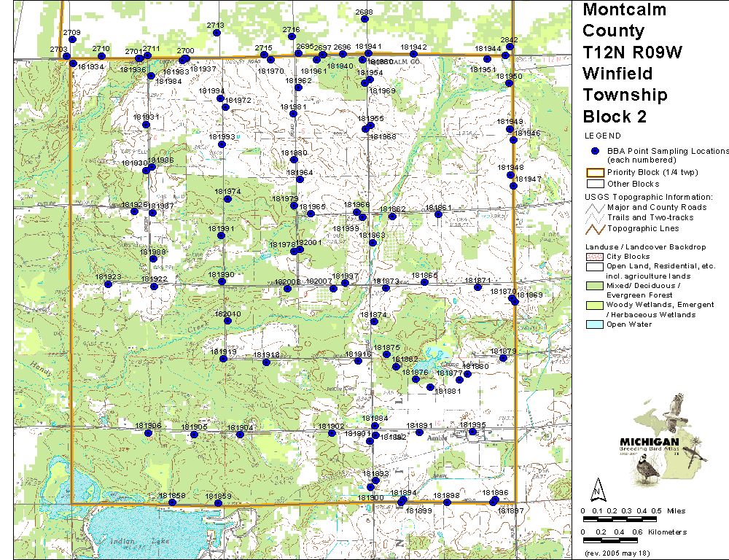Click the blue dot labeled 182010
Screen dimensions: 729x560
point(227,322)
